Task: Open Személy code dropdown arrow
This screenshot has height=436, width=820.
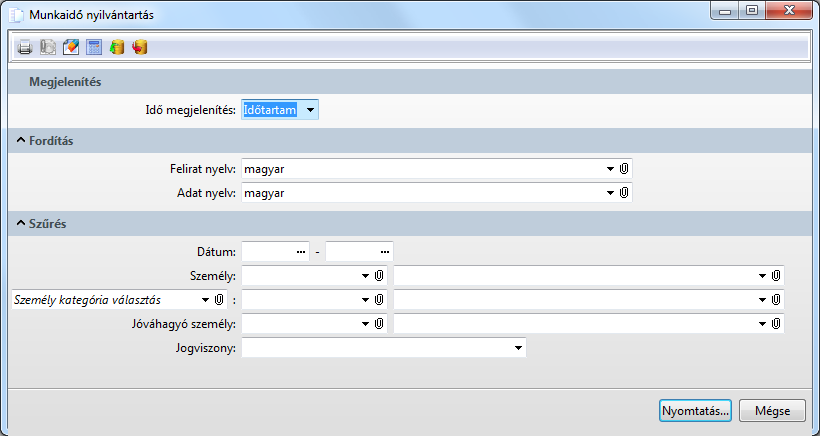Action: (366, 276)
